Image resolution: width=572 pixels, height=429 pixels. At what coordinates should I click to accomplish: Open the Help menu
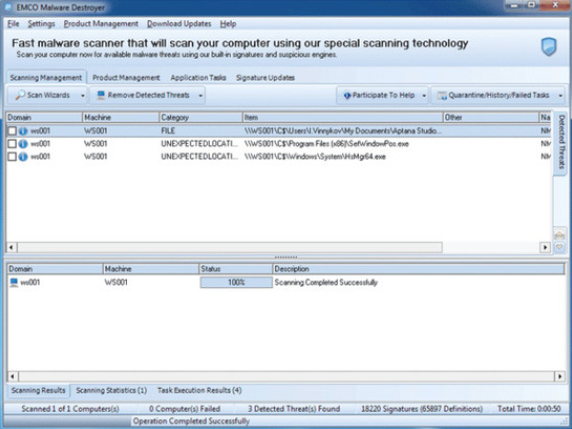[x=228, y=24]
